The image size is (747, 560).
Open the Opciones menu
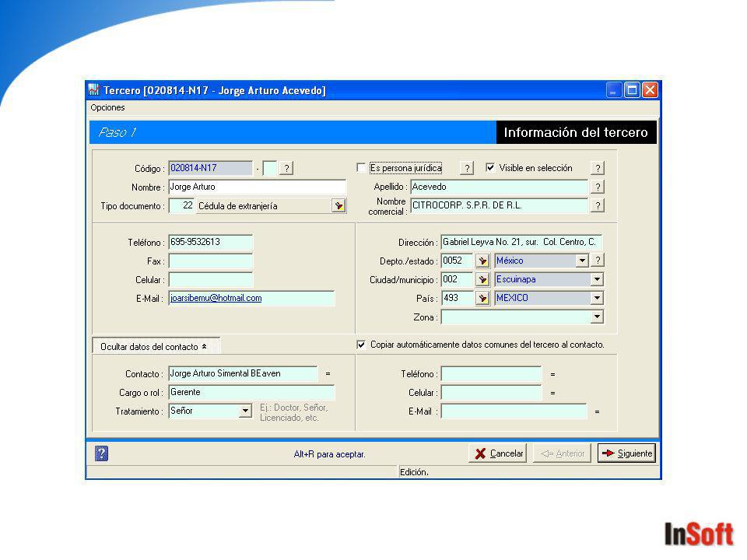(x=107, y=107)
